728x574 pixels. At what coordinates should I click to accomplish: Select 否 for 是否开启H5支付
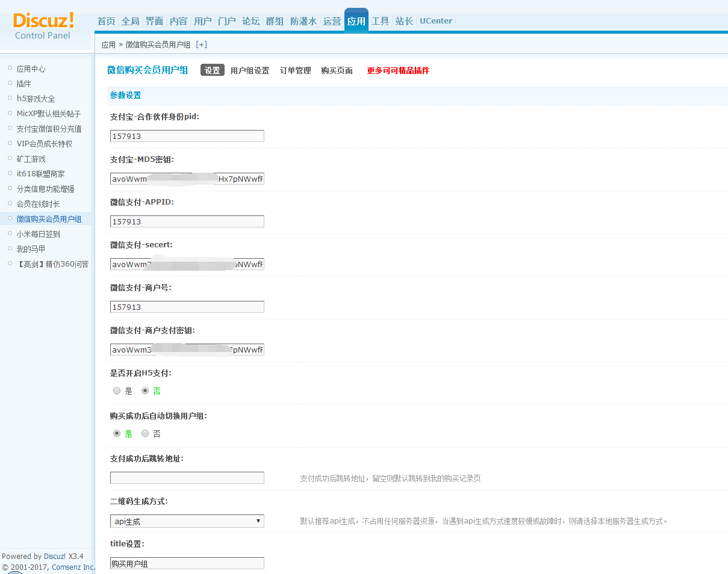click(145, 390)
